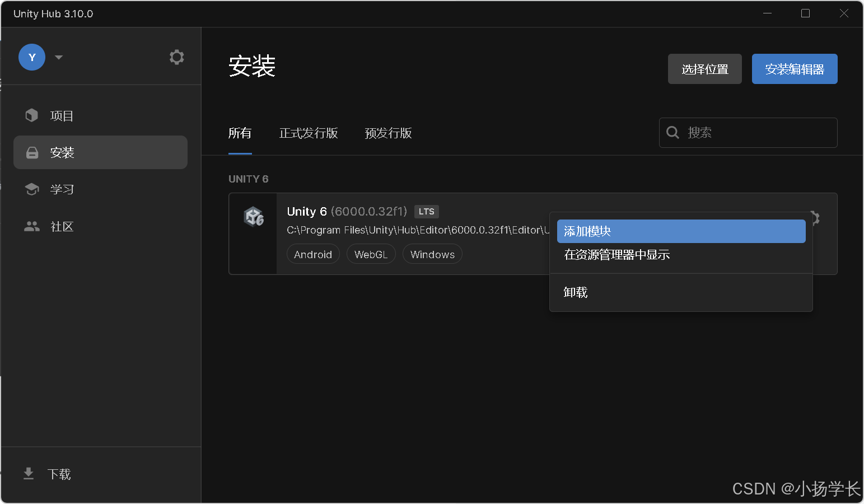The height and width of the screenshot is (504, 864).
Task: Click the 安装编辑器 button
Action: [795, 69]
